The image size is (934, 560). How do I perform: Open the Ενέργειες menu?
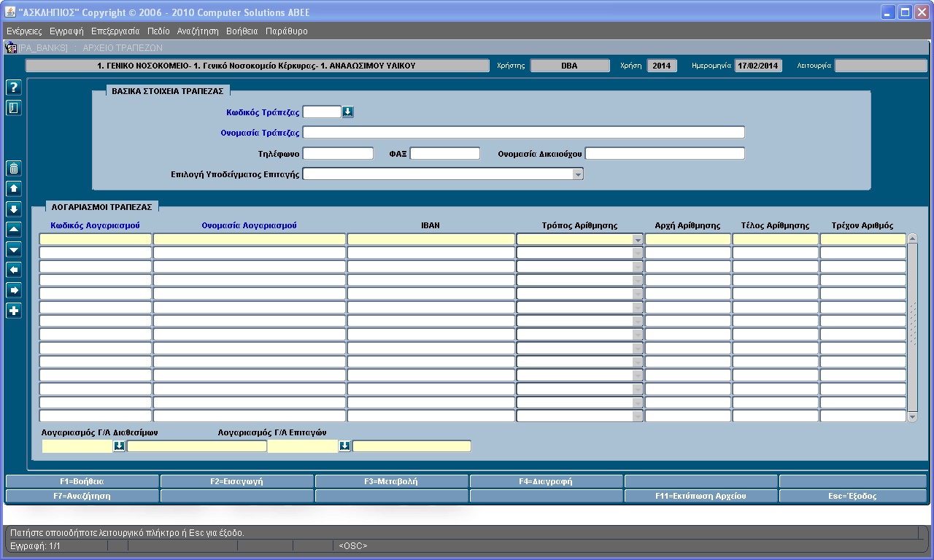(24, 31)
